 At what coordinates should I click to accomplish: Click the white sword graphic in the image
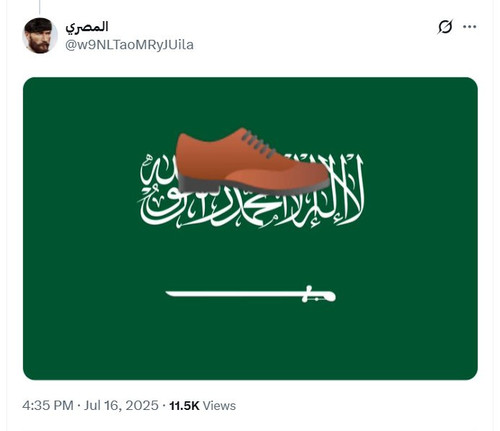251,294
